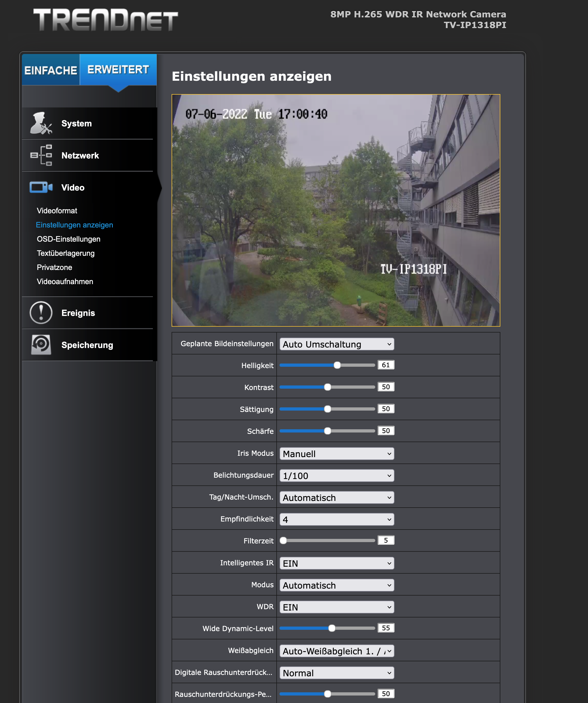
Task: Expand the WDR EIN dropdown
Action: pyautogui.click(x=336, y=607)
